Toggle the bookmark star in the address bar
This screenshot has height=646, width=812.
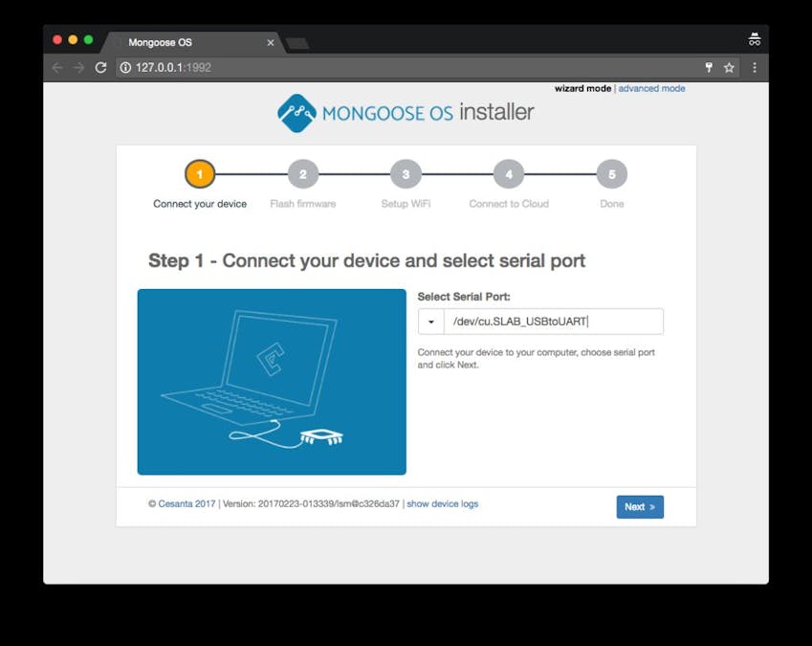(730, 68)
